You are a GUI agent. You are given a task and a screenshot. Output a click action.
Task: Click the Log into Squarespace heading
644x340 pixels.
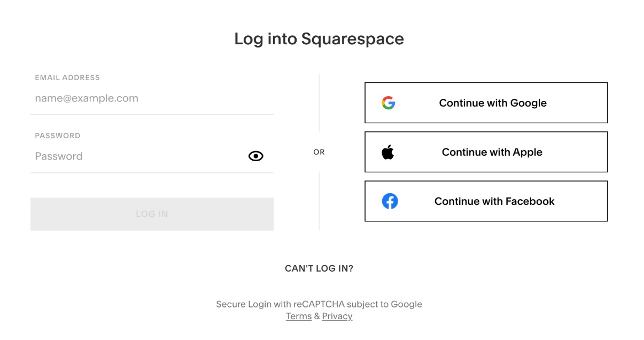pos(319,39)
